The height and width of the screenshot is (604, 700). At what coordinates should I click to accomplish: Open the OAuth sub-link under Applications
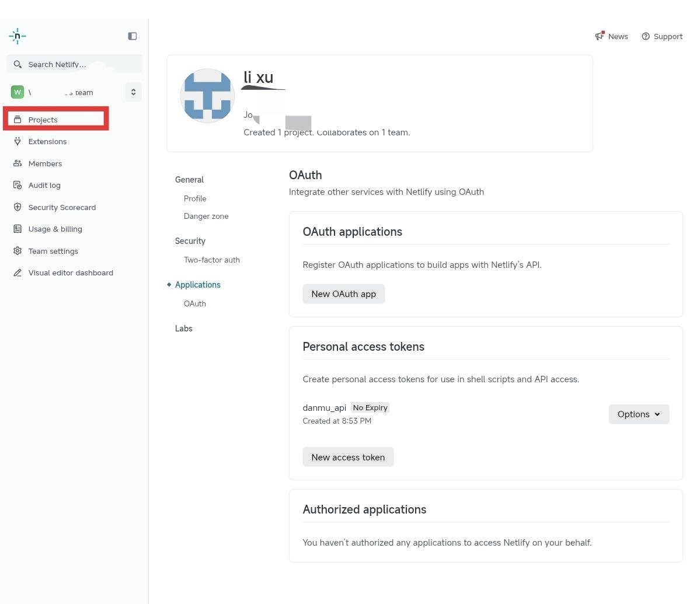[194, 303]
